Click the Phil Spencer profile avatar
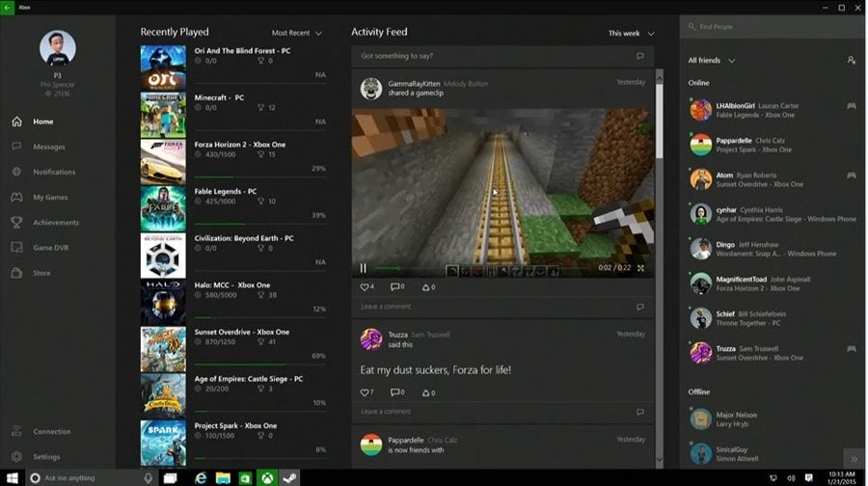Screen dimensions: 868x486 [58, 48]
